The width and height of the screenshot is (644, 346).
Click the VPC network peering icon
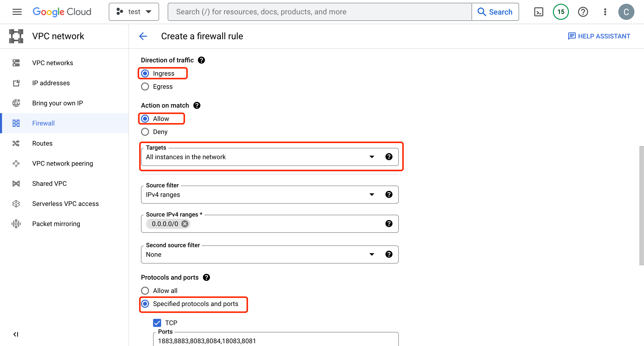(16, 163)
